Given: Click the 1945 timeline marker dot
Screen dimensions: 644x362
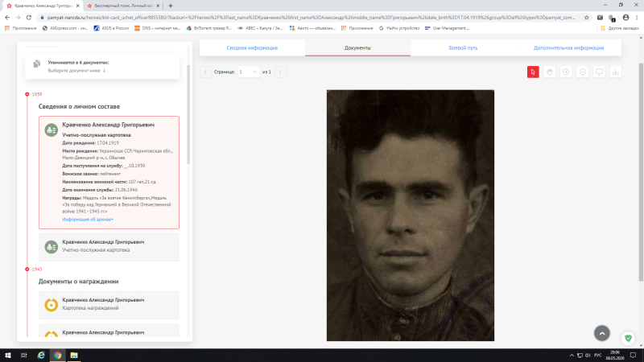Looking at the screenshot, I should (x=27, y=269).
